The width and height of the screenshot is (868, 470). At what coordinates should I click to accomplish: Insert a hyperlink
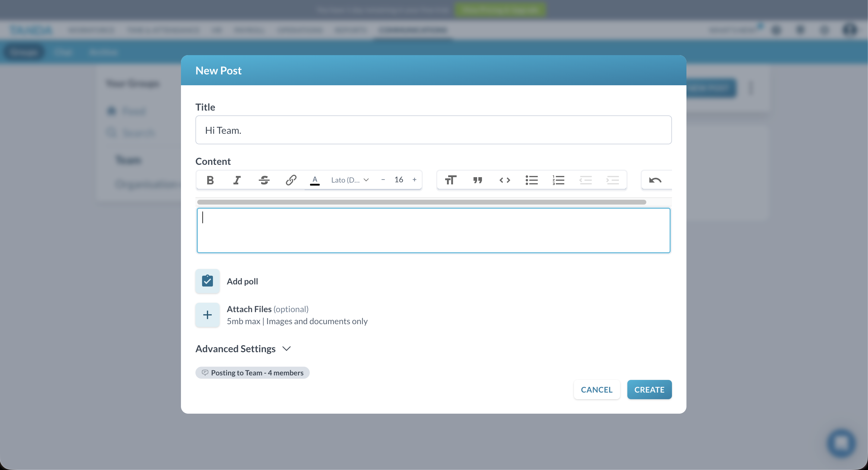(291, 180)
